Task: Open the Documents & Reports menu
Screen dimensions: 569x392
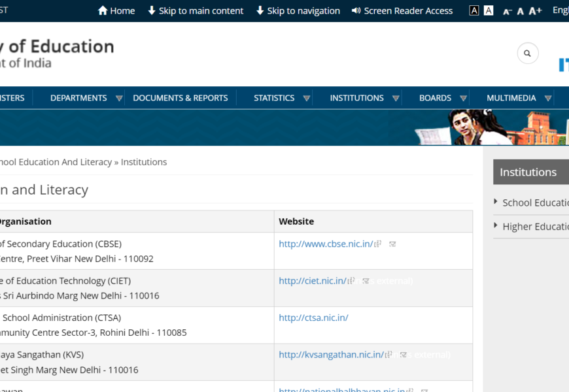Action: 180,98
